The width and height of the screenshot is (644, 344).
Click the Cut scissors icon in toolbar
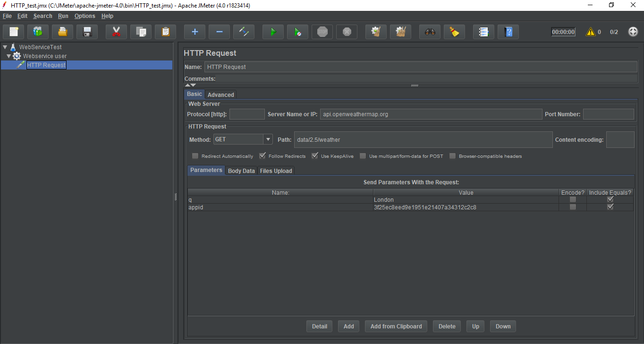pos(116,32)
